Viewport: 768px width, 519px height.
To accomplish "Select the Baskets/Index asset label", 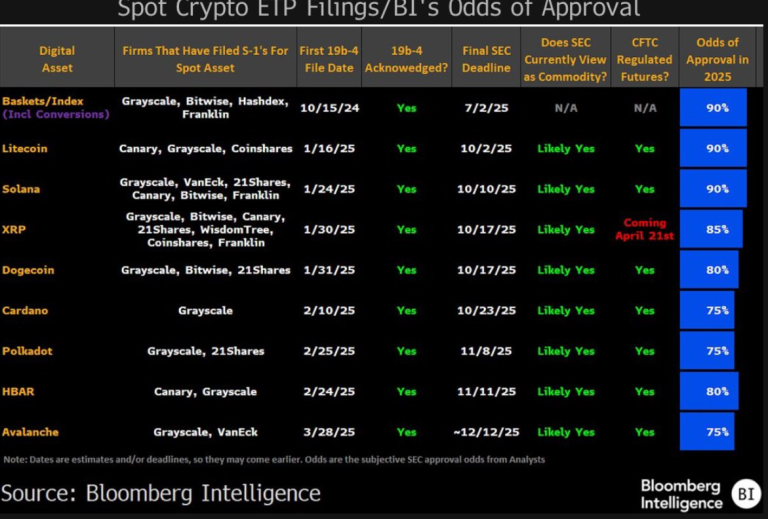I will (x=43, y=101).
